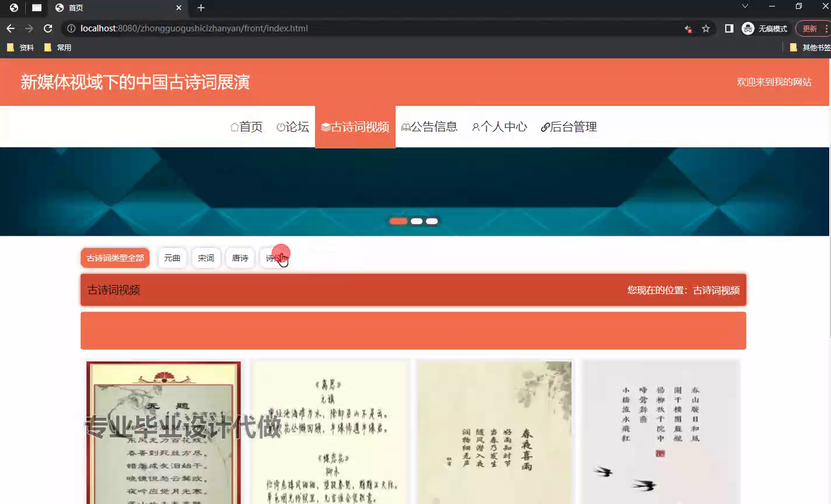831x504 pixels.
Task: Click the site info icon beside localhost
Action: (x=71, y=28)
